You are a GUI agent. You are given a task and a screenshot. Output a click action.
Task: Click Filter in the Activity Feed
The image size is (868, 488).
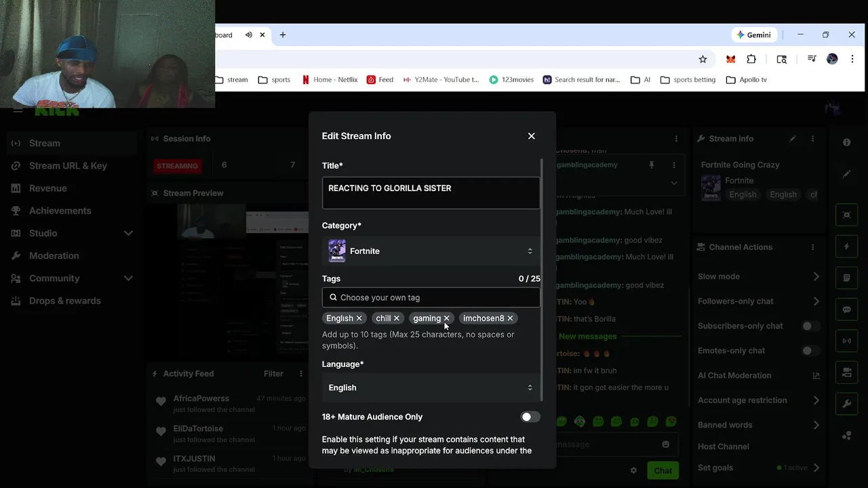[x=273, y=373]
